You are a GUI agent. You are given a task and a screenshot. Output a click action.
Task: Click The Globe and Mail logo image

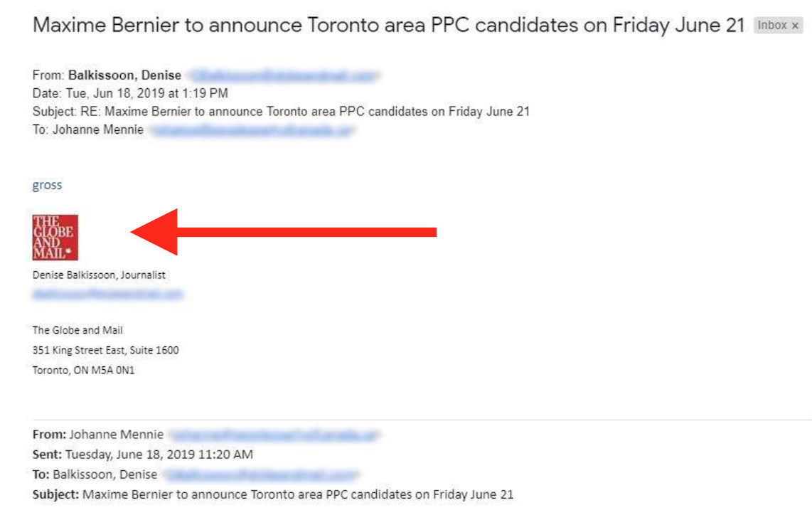pyautogui.click(x=55, y=238)
